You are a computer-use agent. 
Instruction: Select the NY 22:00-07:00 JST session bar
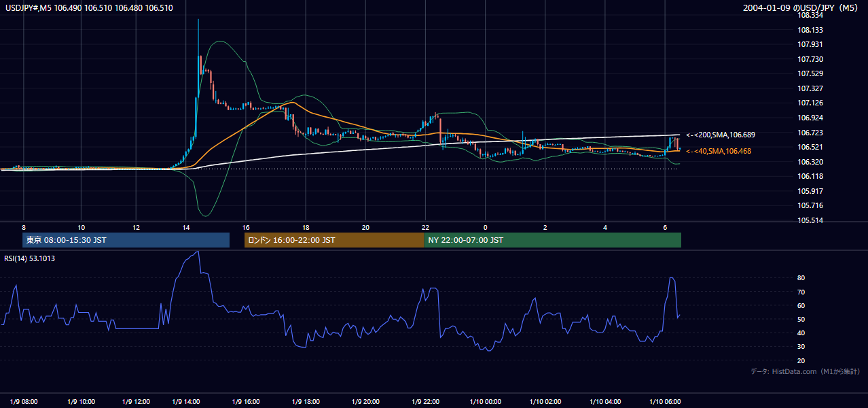(553, 240)
